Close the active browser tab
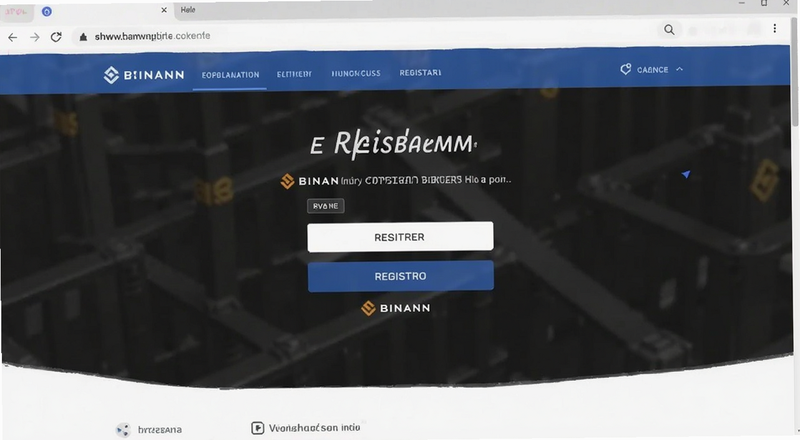Viewport: 800px width, 440px height. pos(164,10)
